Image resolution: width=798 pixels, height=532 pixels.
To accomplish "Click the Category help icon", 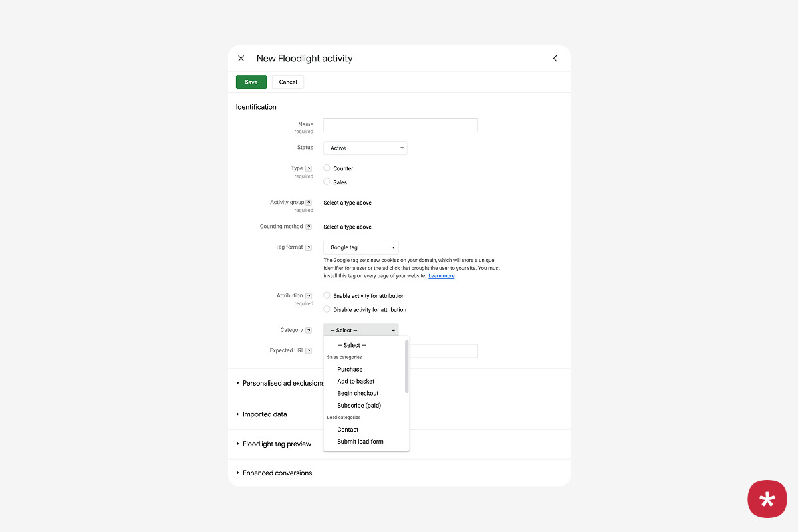I will click(x=309, y=331).
